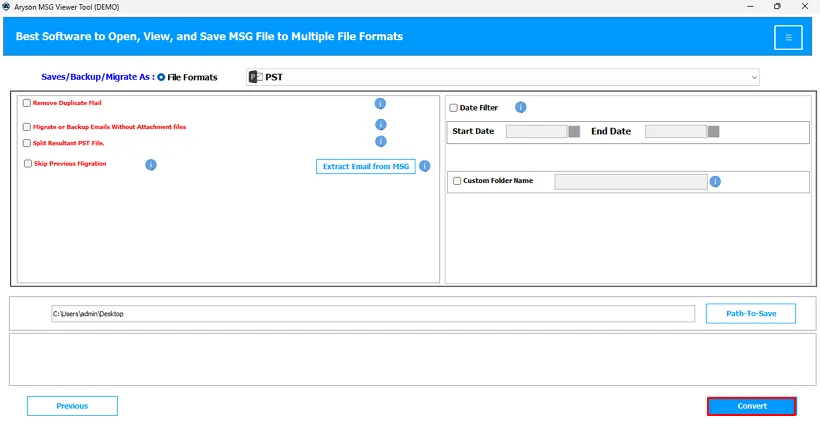Open the Start Date calendar picker
This screenshot has height=432, width=820.
point(574,131)
